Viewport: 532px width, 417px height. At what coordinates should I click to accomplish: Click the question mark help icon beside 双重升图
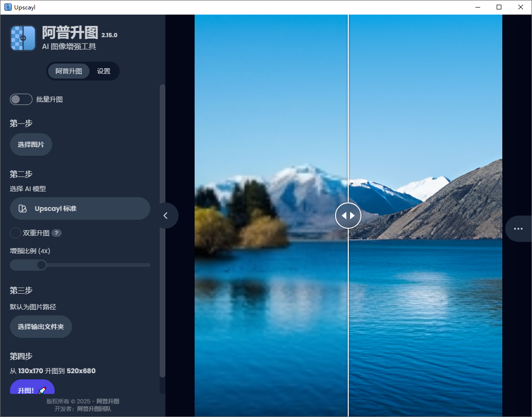[x=57, y=233]
